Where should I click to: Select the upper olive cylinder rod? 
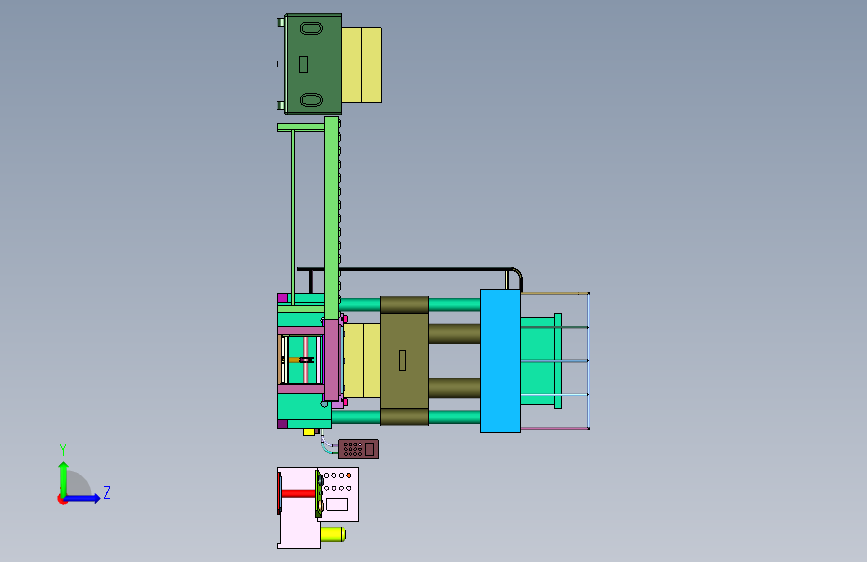455,334
